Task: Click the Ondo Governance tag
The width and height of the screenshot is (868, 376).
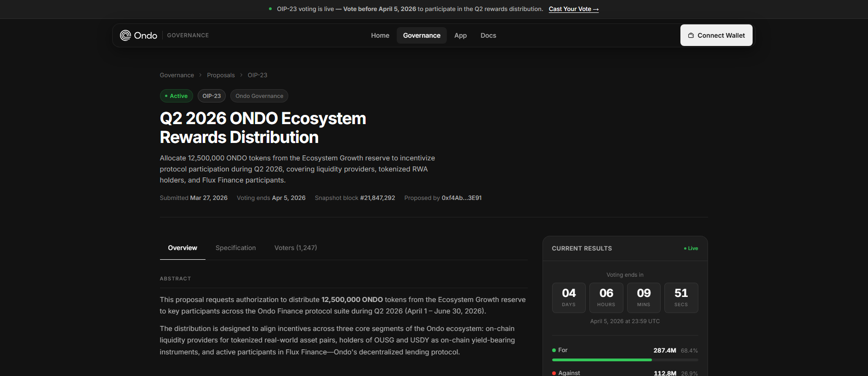Action: click(259, 96)
